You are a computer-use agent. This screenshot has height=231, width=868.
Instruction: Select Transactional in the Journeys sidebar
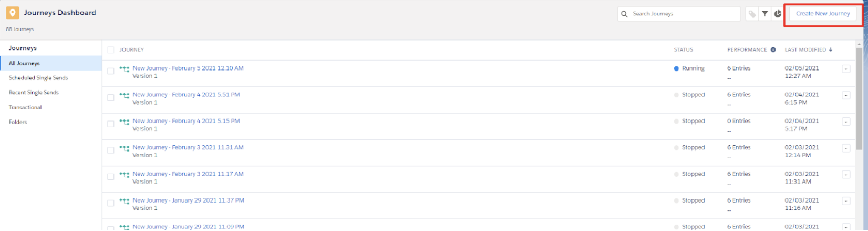(x=25, y=107)
